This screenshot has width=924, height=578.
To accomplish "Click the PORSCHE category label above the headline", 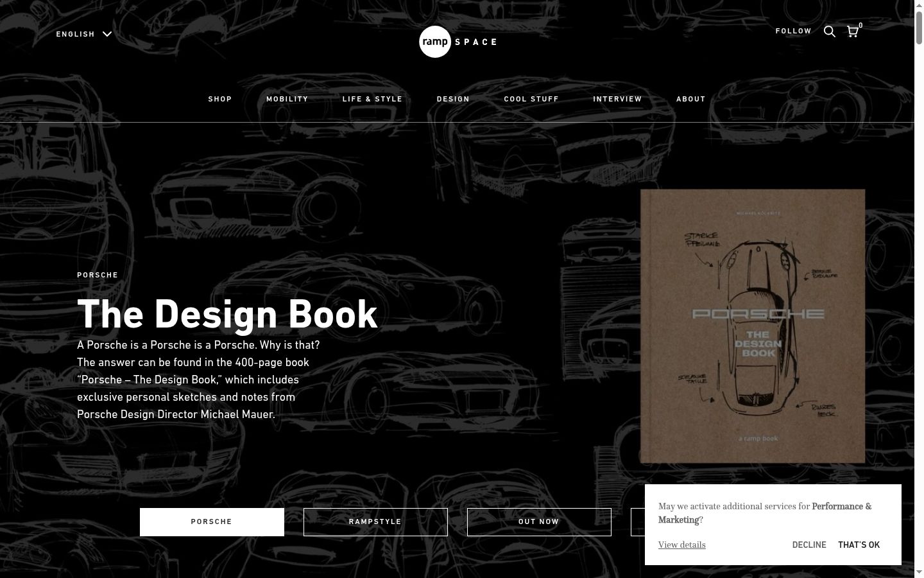I will [98, 275].
